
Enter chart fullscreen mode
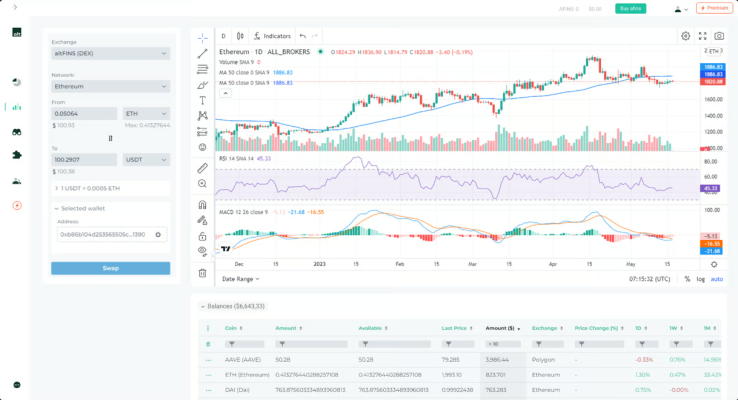(703, 36)
